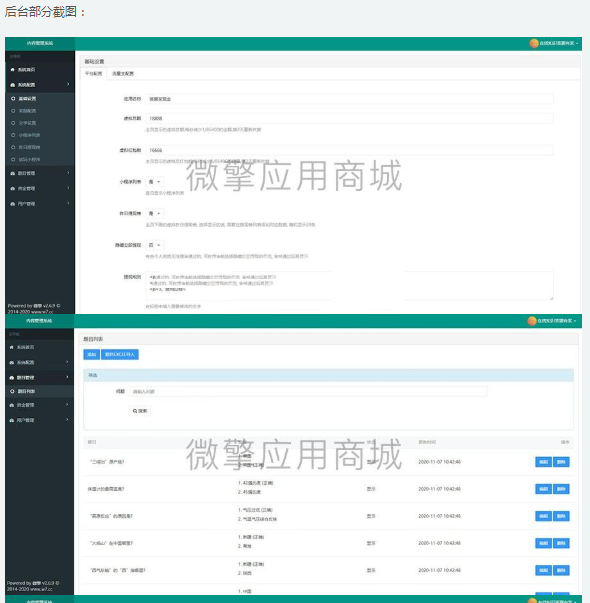The image size is (590, 603).
Task: Click the circle icon beside 分享设置 in the sidebar
Action: pyautogui.click(x=13, y=123)
